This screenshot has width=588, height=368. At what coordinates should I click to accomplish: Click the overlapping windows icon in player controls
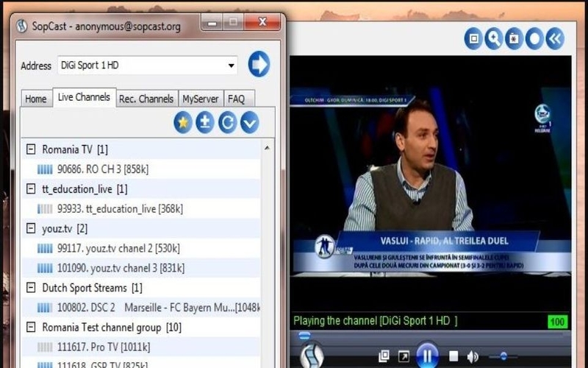[x=384, y=356]
